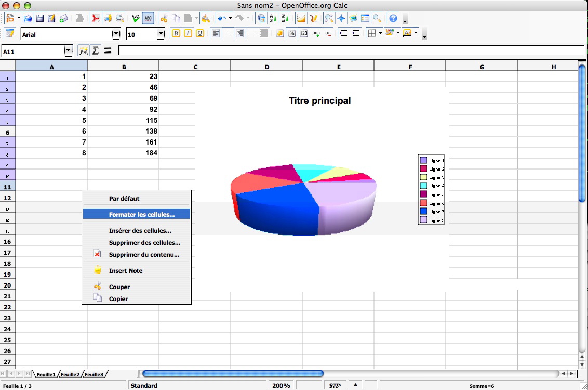Click the formula input line

coord(351,50)
